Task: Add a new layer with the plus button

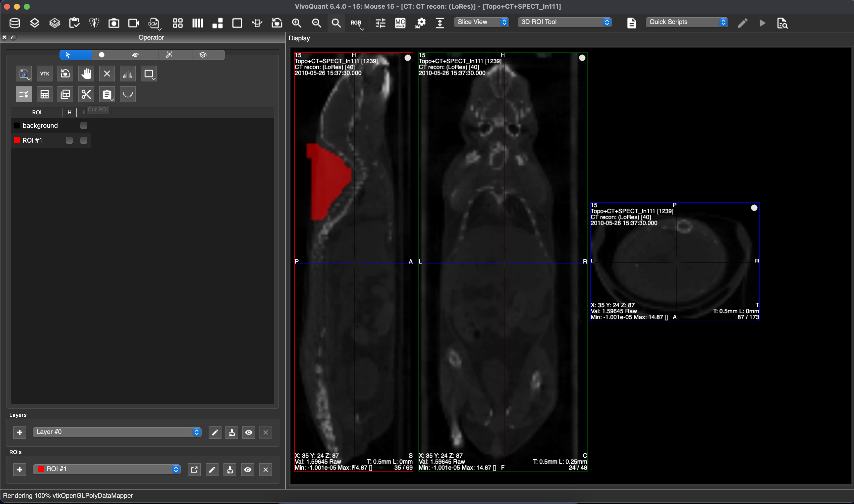Action: click(x=20, y=432)
